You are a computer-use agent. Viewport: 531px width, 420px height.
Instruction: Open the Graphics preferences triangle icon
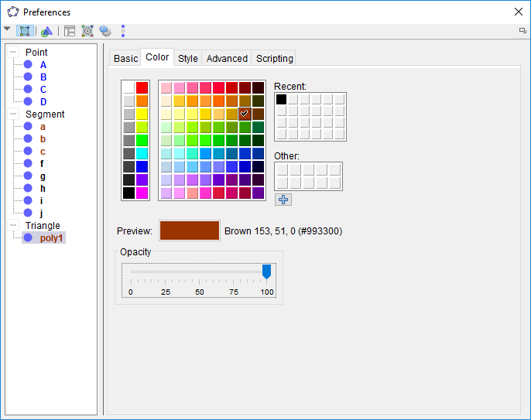point(47,31)
